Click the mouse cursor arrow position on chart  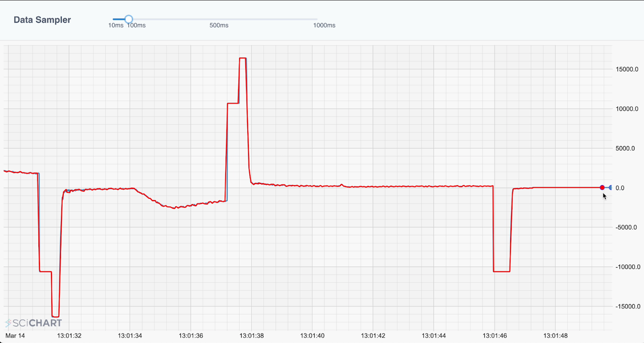point(605,196)
